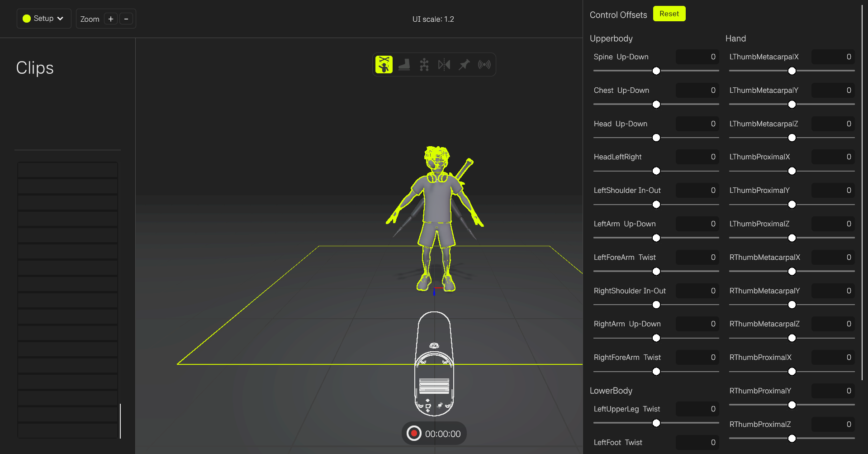Click the RThumbProximalY value field

[x=833, y=391]
